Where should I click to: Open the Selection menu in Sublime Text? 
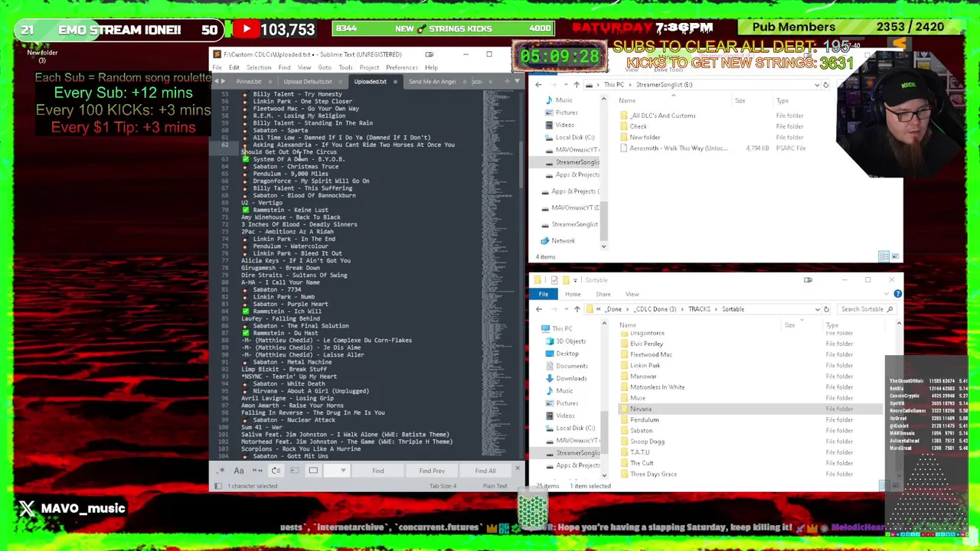point(259,67)
